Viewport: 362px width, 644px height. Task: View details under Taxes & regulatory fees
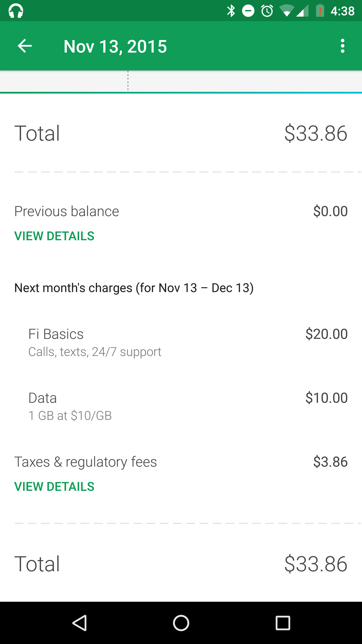[x=54, y=487]
